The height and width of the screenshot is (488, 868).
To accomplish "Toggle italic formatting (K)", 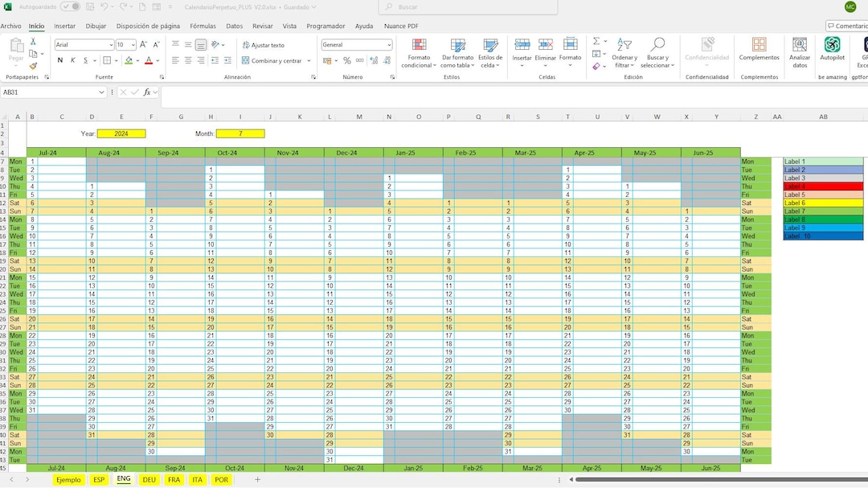I will (74, 60).
